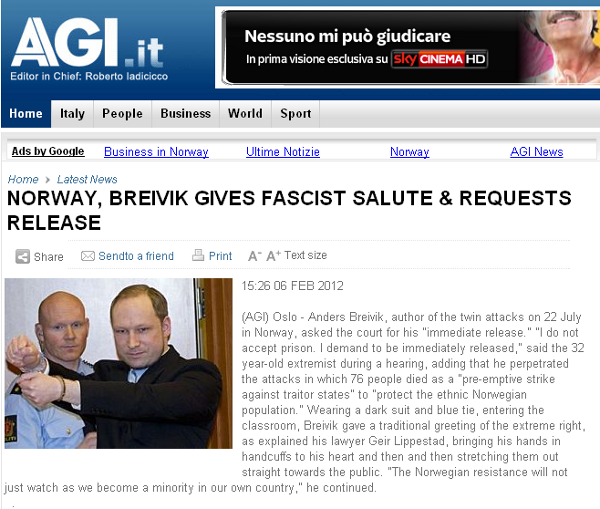Click the Latest News breadcrumb
600x509 pixels.
tap(87, 179)
